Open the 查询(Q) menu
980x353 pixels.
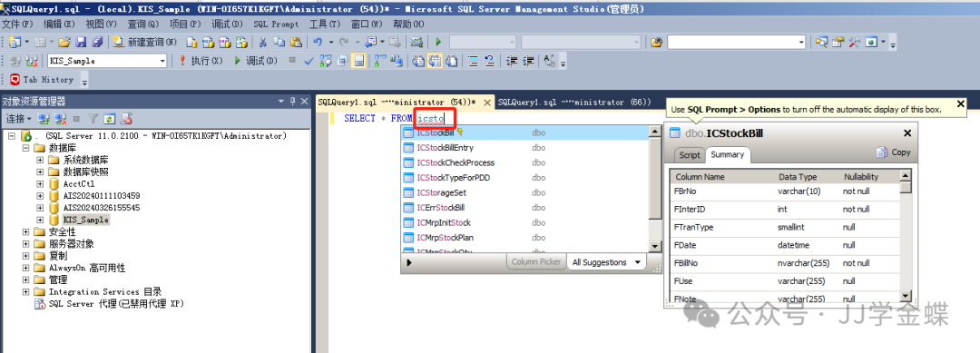pos(143,25)
